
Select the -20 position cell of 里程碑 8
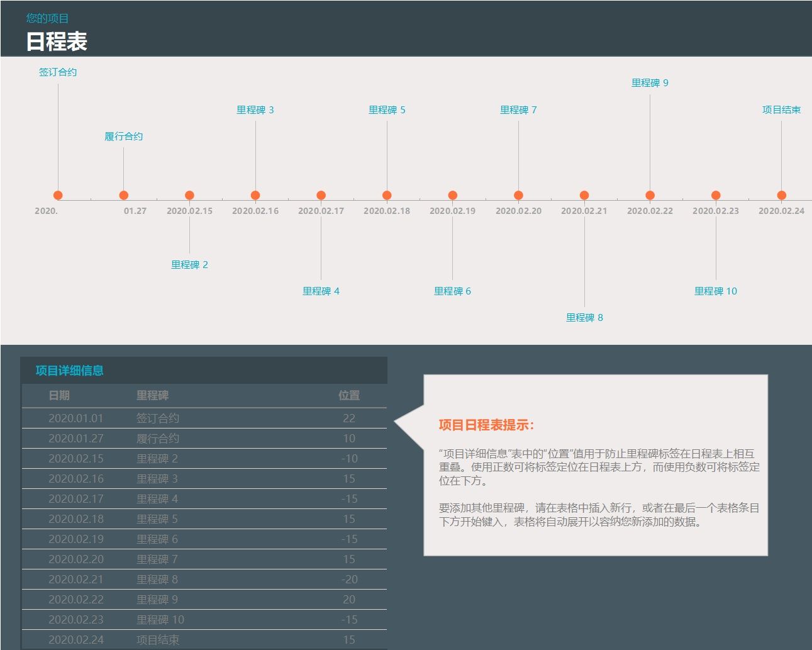pyautogui.click(x=348, y=579)
